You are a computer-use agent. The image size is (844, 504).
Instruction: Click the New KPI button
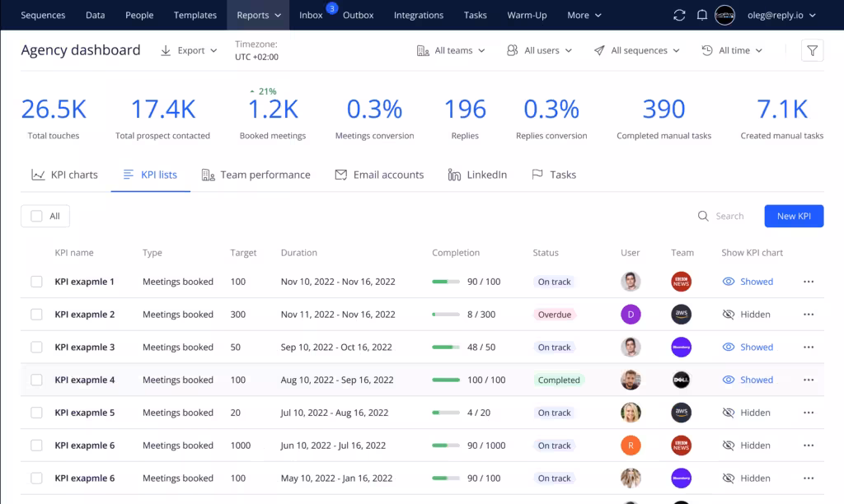click(x=793, y=216)
